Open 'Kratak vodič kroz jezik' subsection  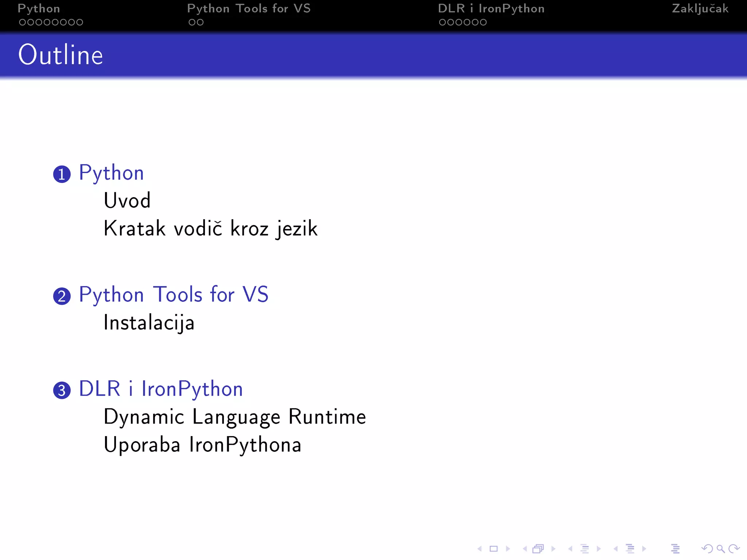[211, 229]
